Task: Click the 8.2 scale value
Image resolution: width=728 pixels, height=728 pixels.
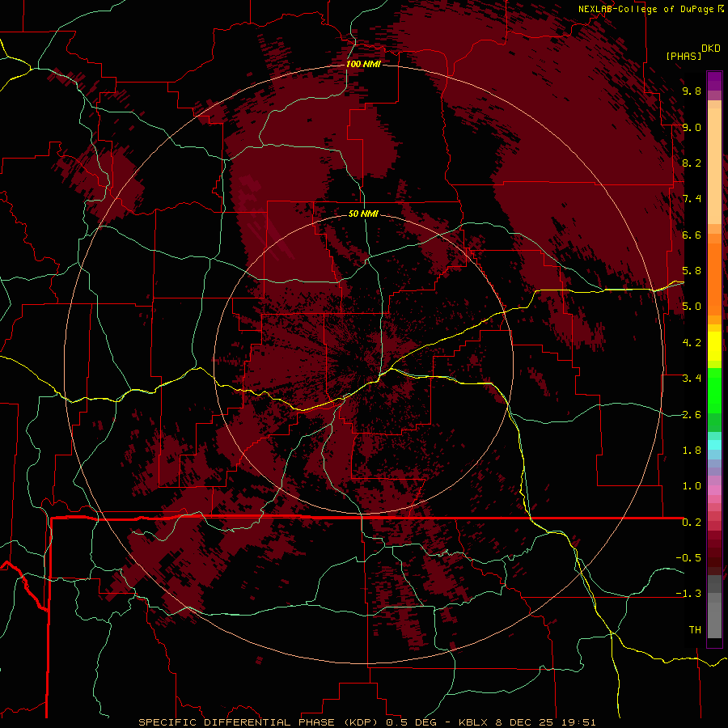Action: [x=692, y=163]
